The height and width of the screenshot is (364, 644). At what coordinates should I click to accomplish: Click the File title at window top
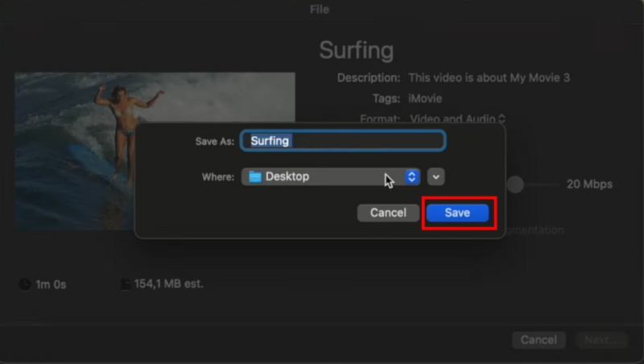[320, 10]
